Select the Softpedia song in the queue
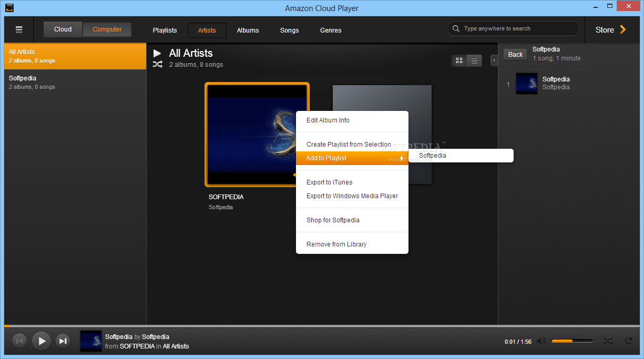This screenshot has height=359, width=644. click(569, 84)
